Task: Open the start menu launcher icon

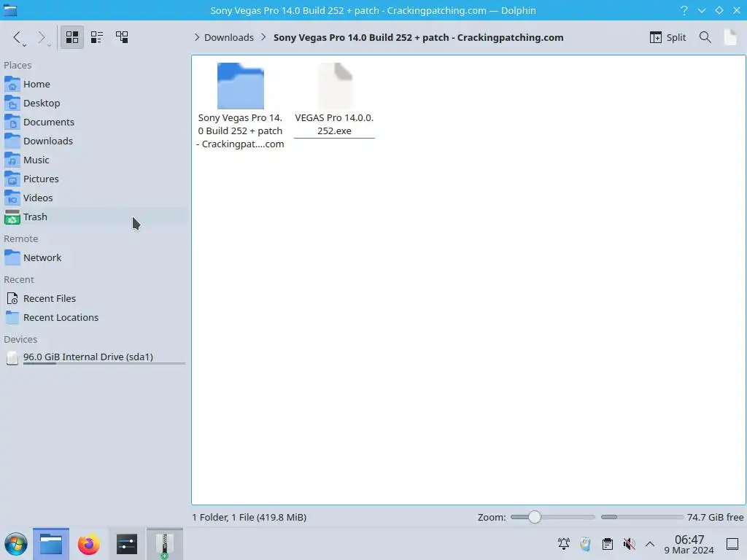Action: click(x=16, y=544)
